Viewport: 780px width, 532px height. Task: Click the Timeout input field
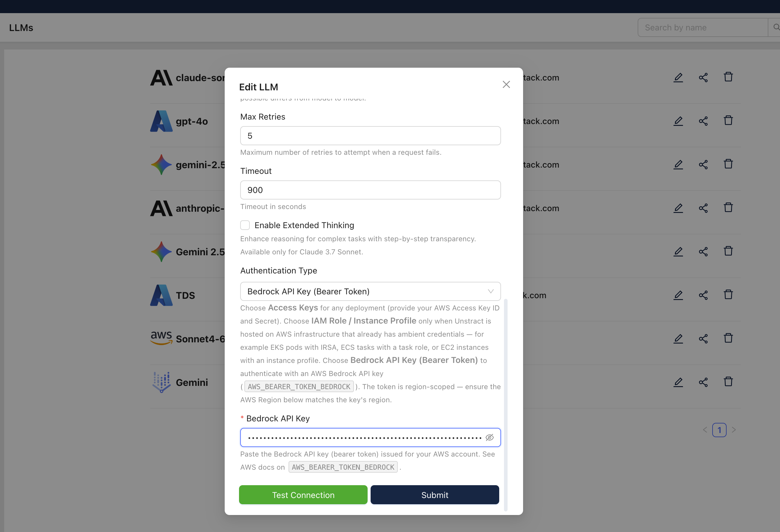tap(370, 190)
